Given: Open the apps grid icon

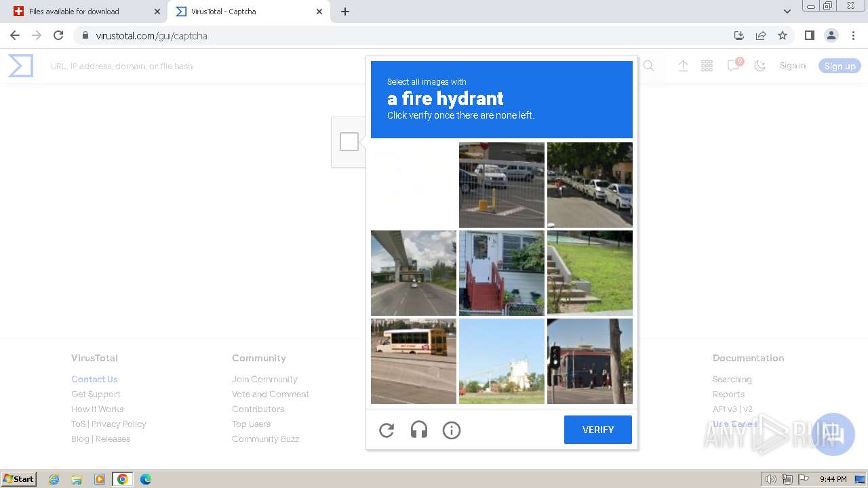Looking at the screenshot, I should click(x=707, y=66).
